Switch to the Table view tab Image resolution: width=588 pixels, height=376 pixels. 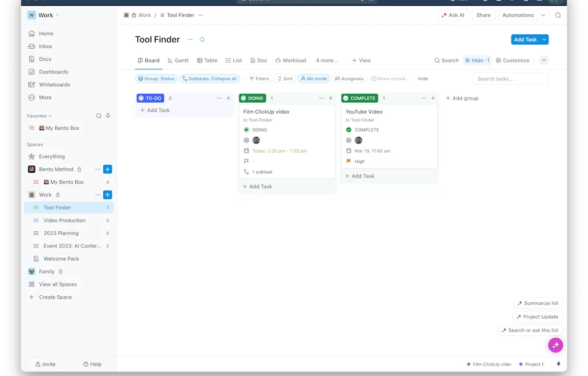207,60
